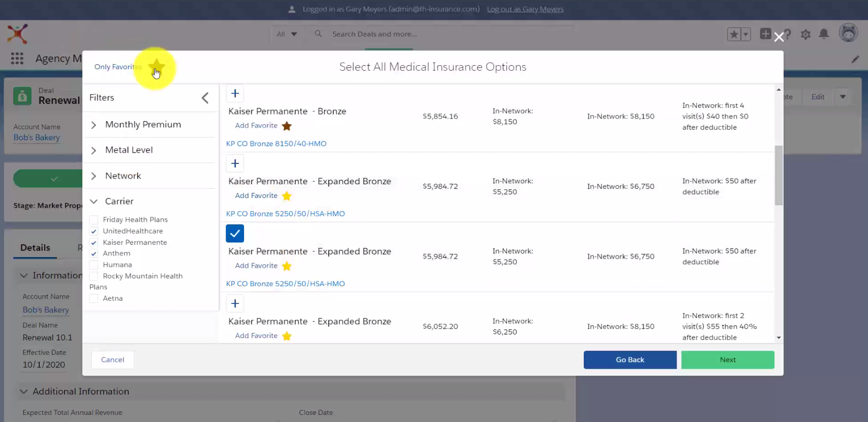
Task: Click the Go Back button
Action: pos(630,360)
